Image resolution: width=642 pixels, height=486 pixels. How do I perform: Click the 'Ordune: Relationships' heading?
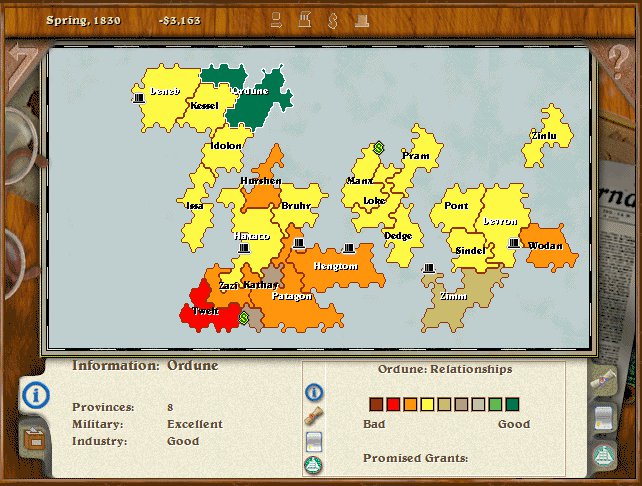tap(445, 369)
